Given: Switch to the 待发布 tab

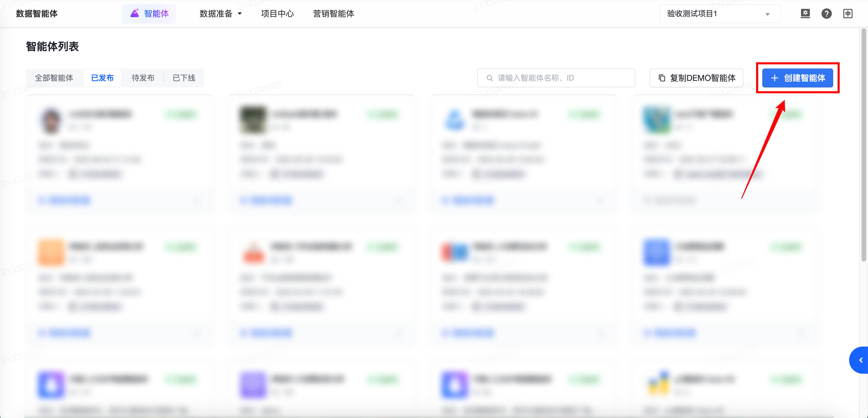Looking at the screenshot, I should (143, 78).
